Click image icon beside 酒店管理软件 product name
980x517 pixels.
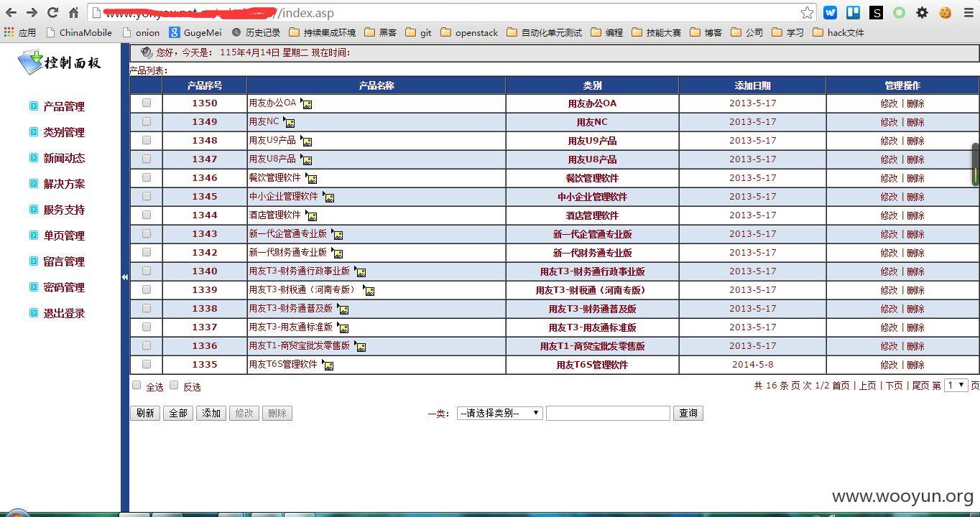coord(311,215)
